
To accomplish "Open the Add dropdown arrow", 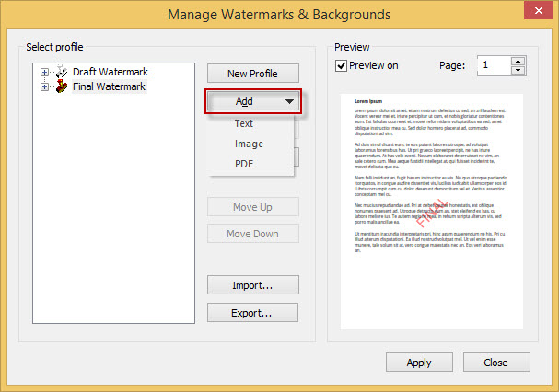I will [x=289, y=101].
